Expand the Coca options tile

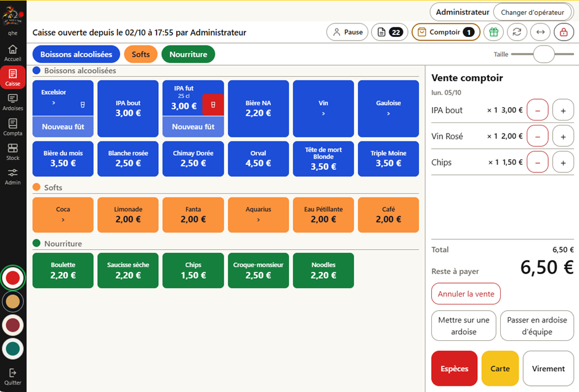click(63, 215)
